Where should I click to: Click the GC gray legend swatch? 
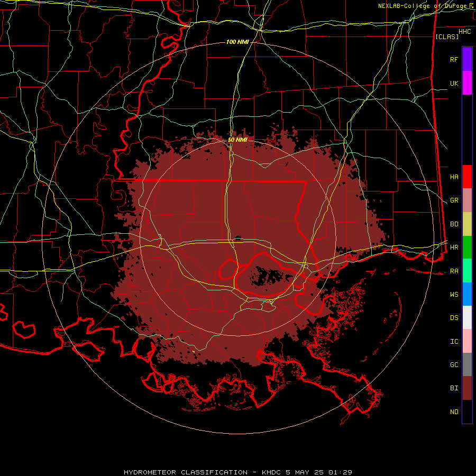tap(467, 364)
